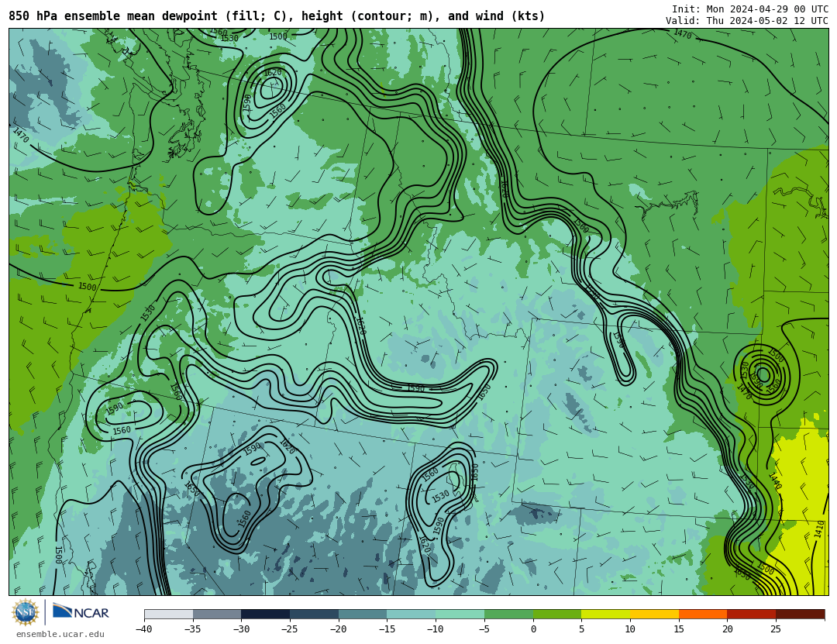Click the -35 colorbar tick label
Viewport: 837px width, 644px height.
click(x=192, y=629)
